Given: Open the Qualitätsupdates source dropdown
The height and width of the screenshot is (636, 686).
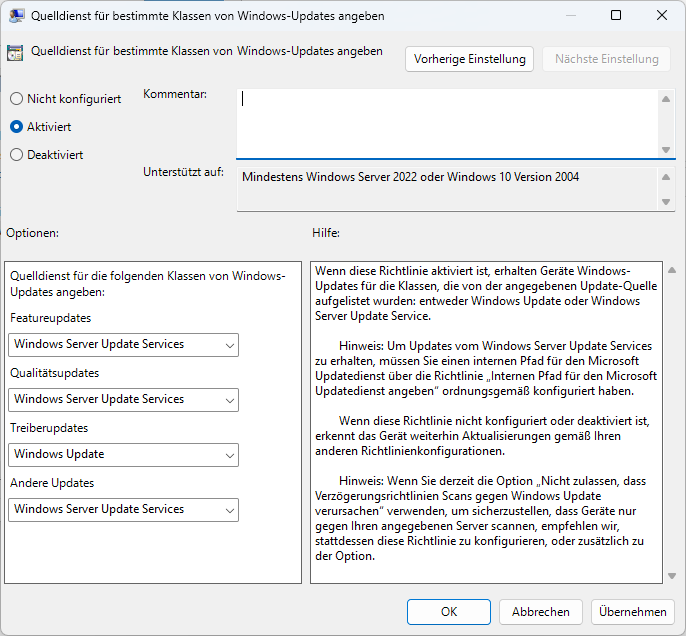Looking at the screenshot, I should click(x=123, y=400).
